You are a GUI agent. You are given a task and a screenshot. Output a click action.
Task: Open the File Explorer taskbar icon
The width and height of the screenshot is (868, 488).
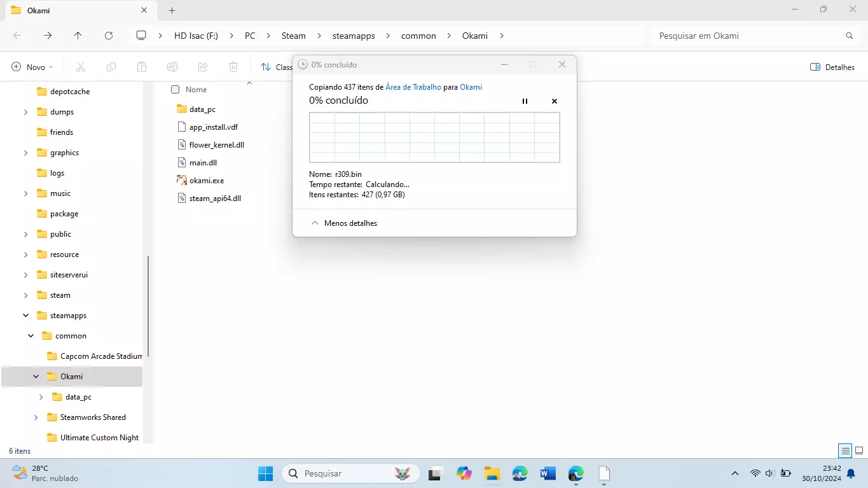(492, 473)
